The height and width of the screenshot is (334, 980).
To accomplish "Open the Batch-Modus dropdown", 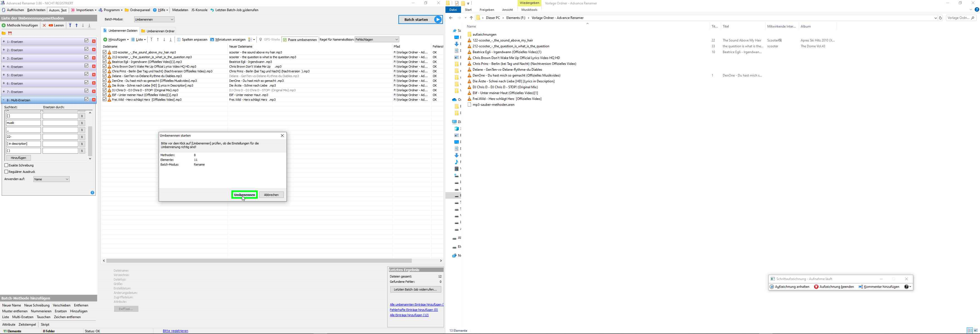I will (154, 19).
